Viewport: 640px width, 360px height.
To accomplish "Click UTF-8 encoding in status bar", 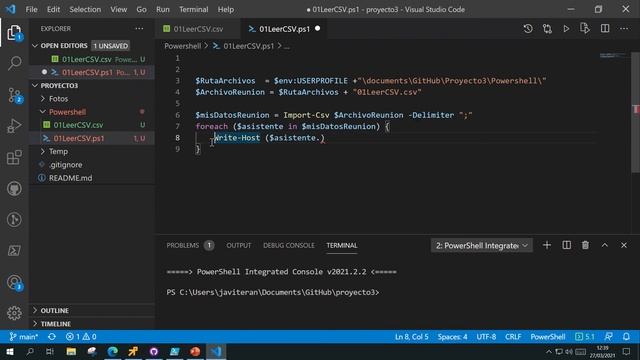I will [x=486, y=337].
